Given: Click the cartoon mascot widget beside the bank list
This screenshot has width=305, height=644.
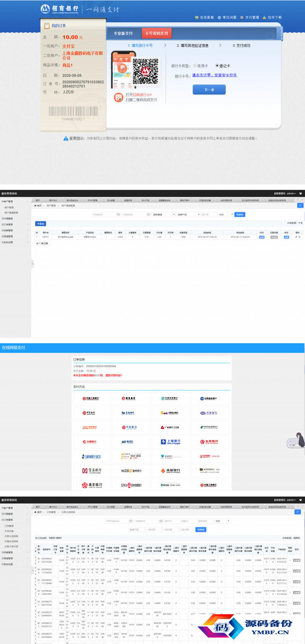Looking at the screenshot, I should tap(296, 441).
